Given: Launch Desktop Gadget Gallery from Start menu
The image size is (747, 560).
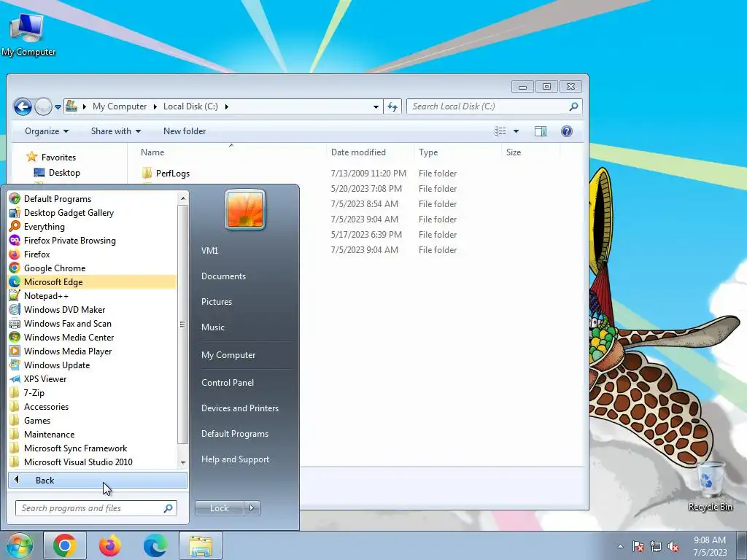Looking at the screenshot, I should (x=93, y=213).
